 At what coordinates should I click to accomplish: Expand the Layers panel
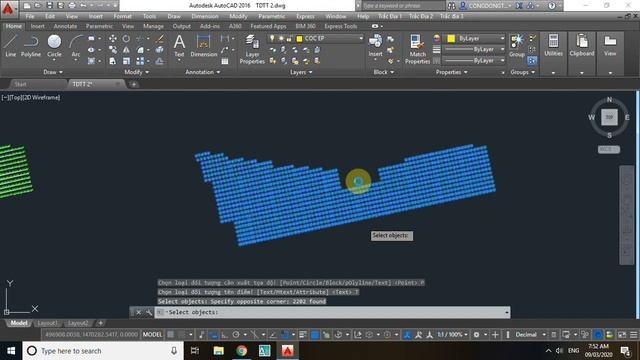click(301, 72)
